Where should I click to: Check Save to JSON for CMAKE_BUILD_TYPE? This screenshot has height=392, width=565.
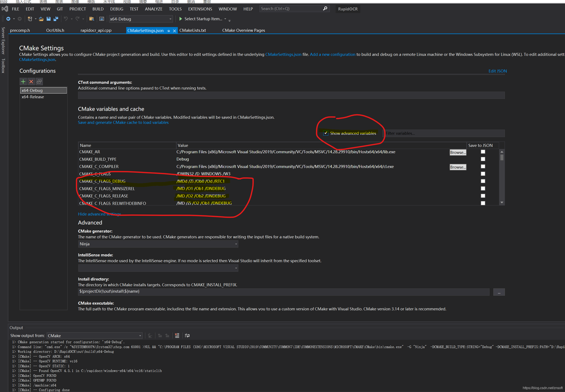(483, 159)
